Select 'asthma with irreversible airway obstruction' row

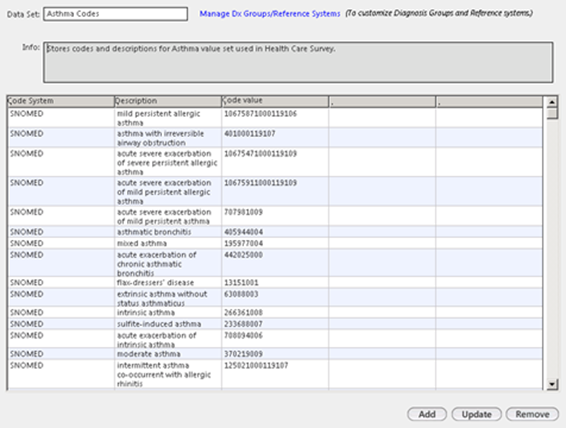274,138
